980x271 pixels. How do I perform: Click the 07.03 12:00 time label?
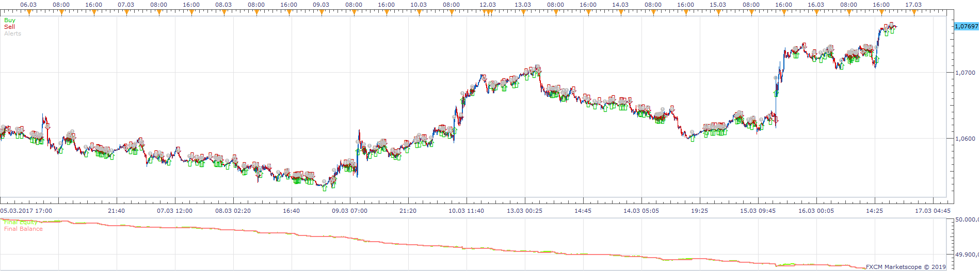pos(175,211)
